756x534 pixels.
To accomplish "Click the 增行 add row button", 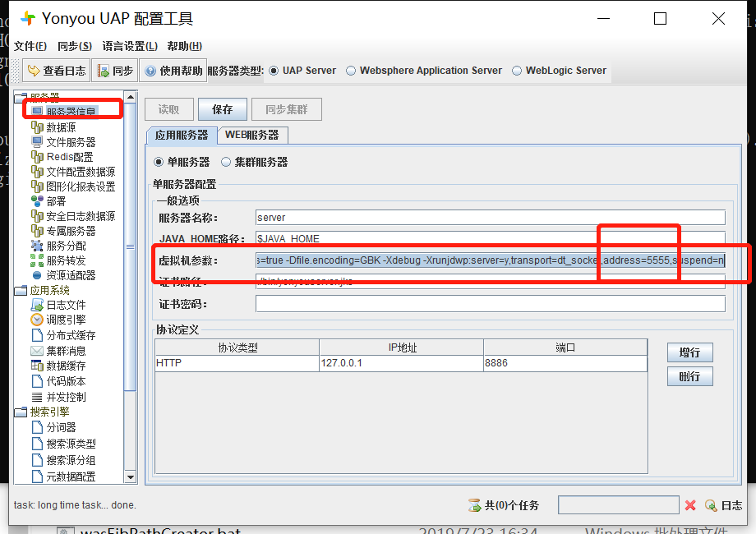I will [689, 352].
